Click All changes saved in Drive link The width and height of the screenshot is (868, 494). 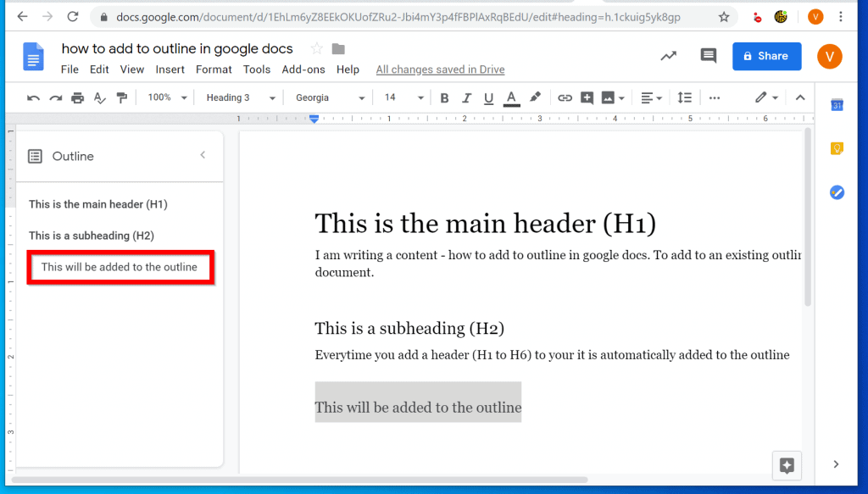[440, 69]
